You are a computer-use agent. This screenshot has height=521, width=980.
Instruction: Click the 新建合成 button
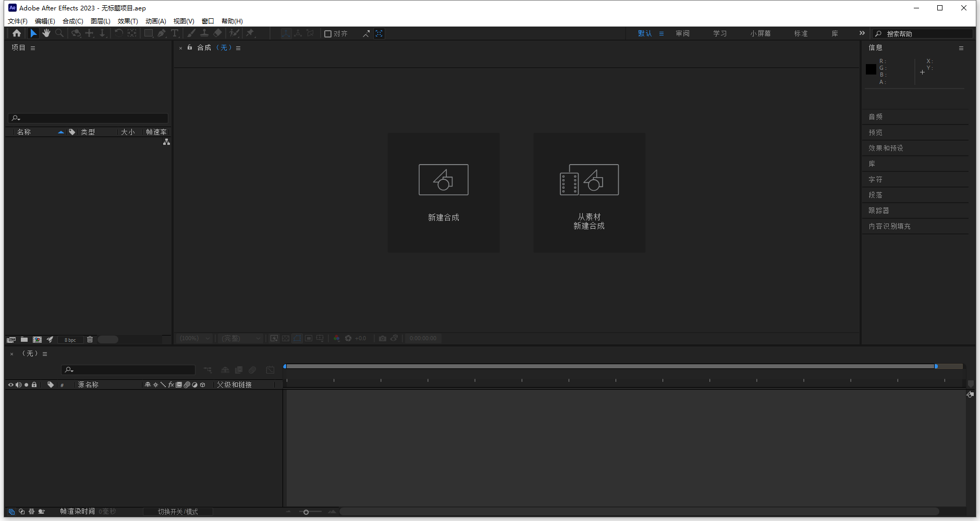point(444,193)
